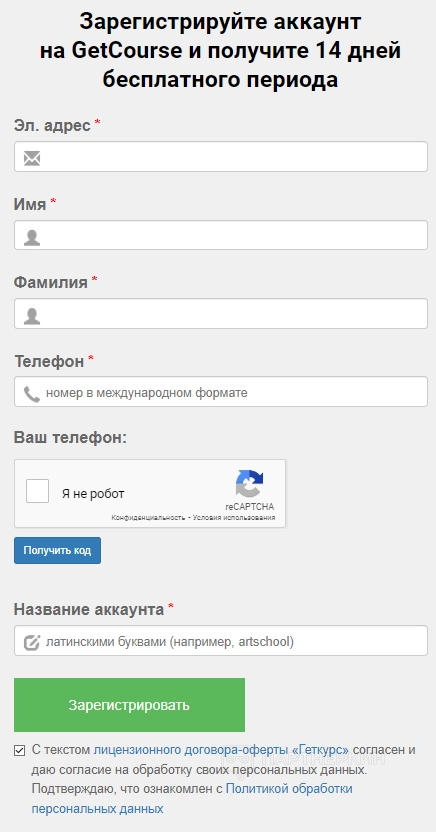This screenshot has height=832, width=436.
Task: Focus the Имя input field
Action: (x=221, y=235)
